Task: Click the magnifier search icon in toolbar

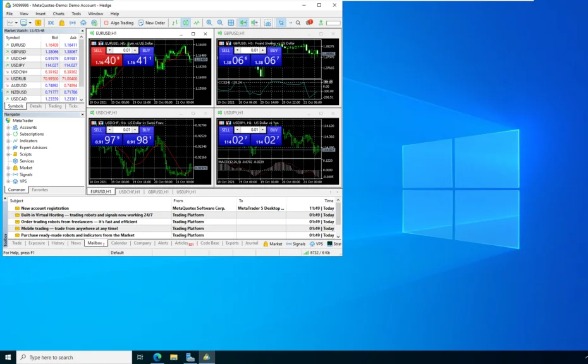Action: (298, 23)
